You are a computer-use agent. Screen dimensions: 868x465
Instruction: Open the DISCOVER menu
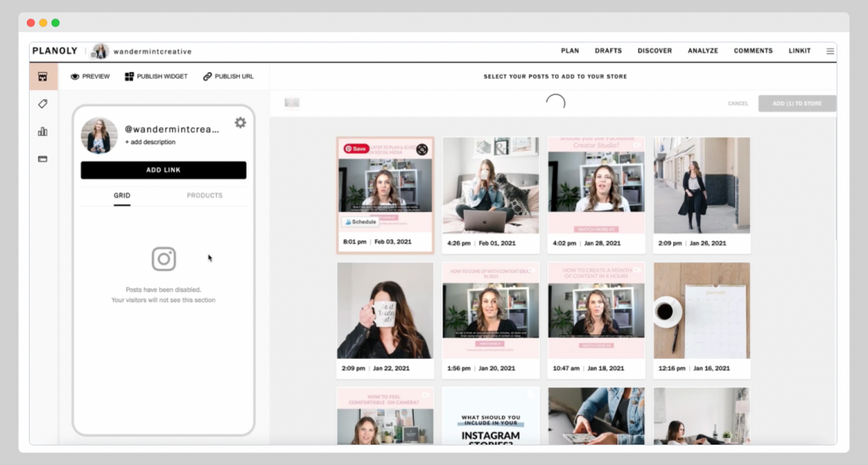pyautogui.click(x=654, y=50)
